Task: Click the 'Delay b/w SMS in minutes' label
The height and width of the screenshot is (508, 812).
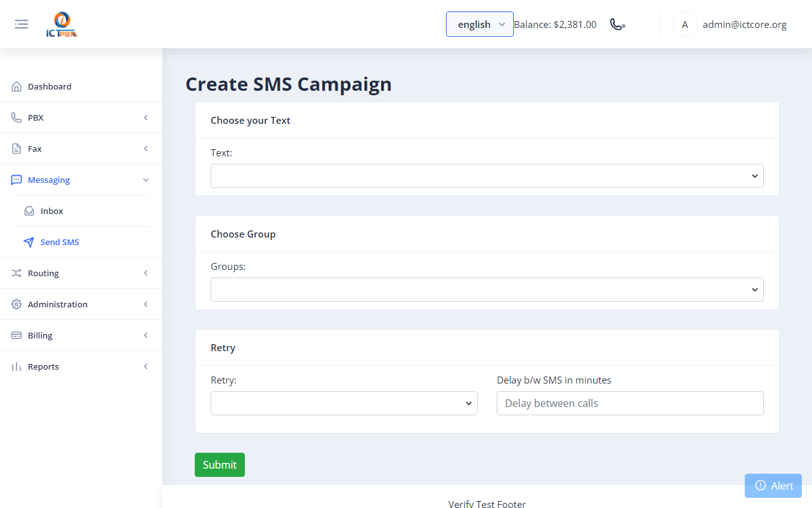Action: pos(554,380)
